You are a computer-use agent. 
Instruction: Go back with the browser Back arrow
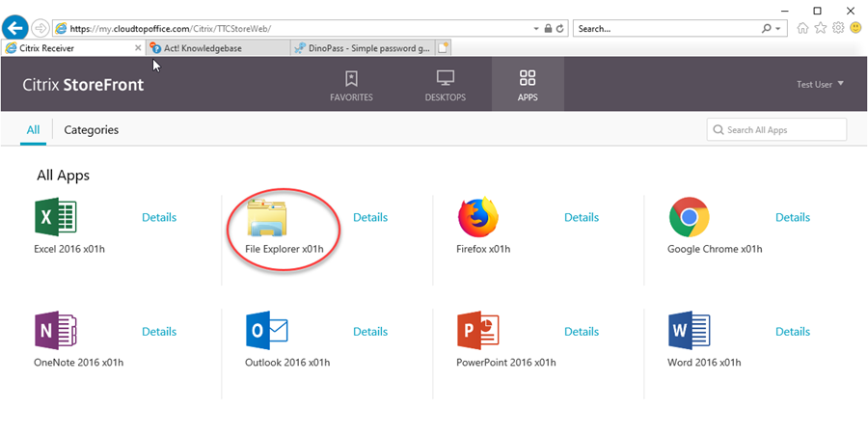click(14, 28)
